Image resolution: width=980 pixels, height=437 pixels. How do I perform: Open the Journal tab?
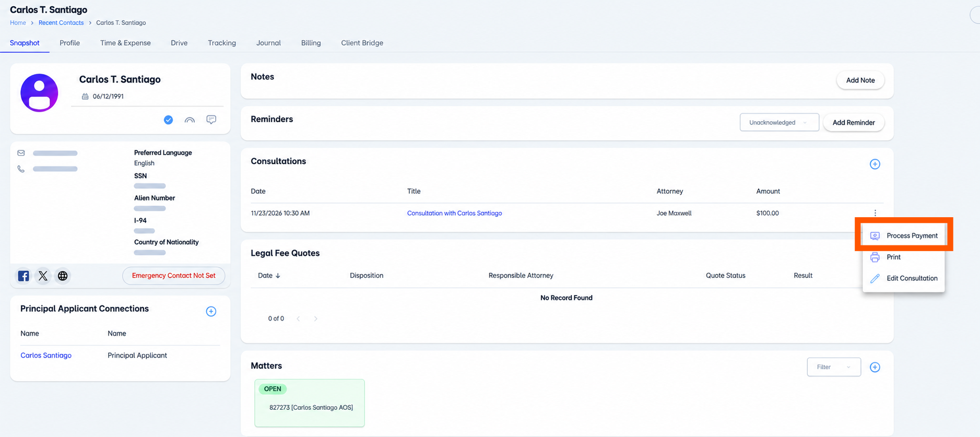[268, 43]
